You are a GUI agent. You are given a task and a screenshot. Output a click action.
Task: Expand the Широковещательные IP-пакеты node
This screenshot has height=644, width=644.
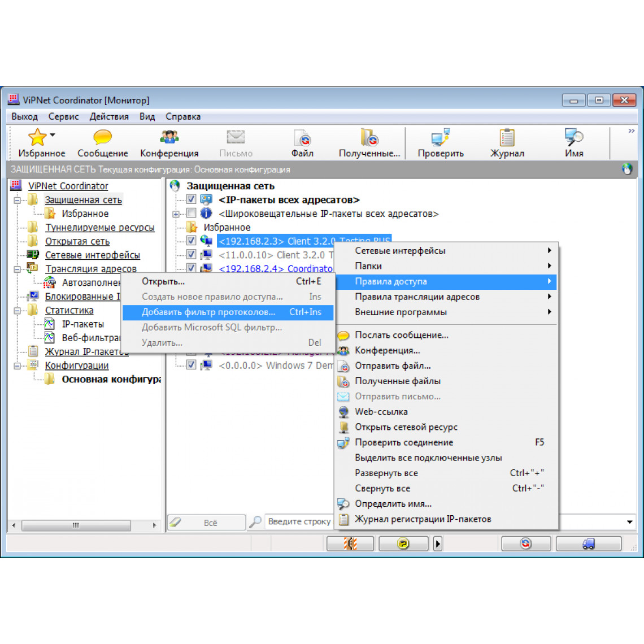tap(176, 214)
